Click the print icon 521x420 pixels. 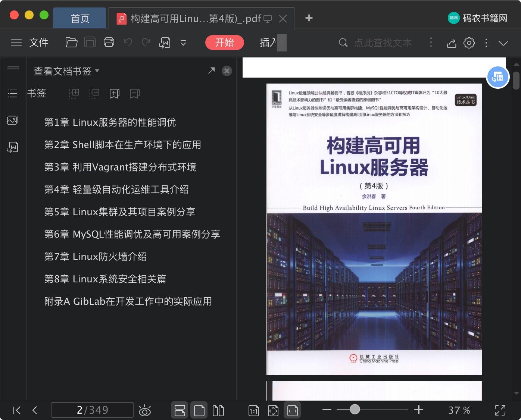[x=109, y=43]
